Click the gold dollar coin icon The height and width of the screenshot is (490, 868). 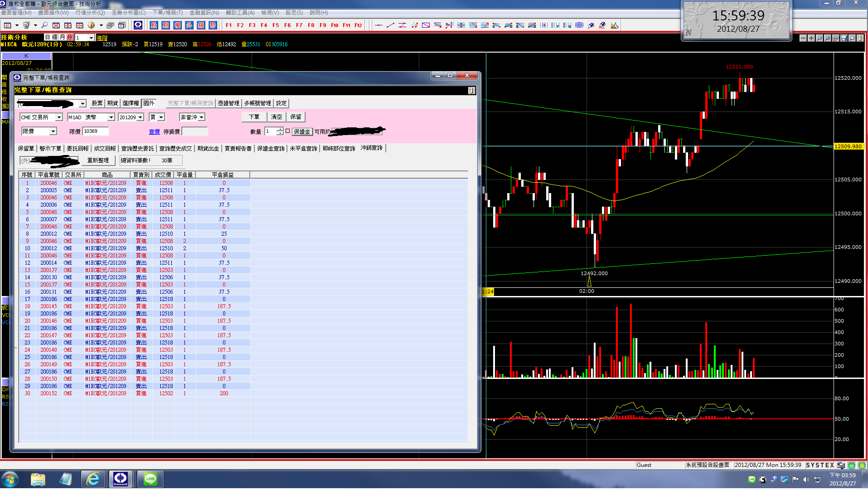tap(91, 25)
